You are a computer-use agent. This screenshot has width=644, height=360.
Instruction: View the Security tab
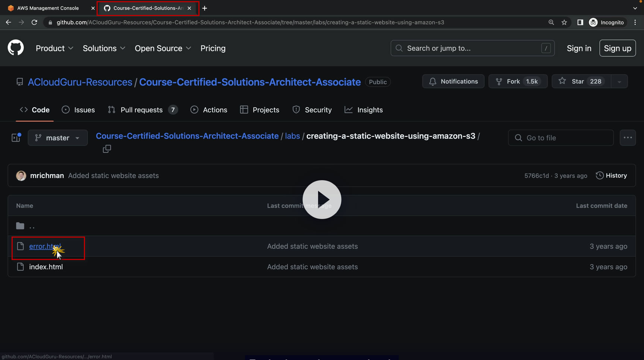coord(312,110)
